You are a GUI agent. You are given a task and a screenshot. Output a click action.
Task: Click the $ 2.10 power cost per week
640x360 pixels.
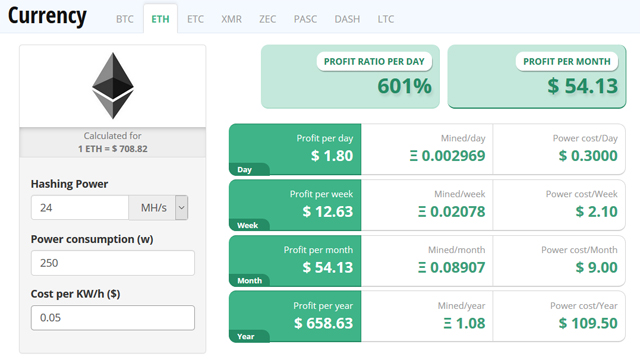click(596, 212)
